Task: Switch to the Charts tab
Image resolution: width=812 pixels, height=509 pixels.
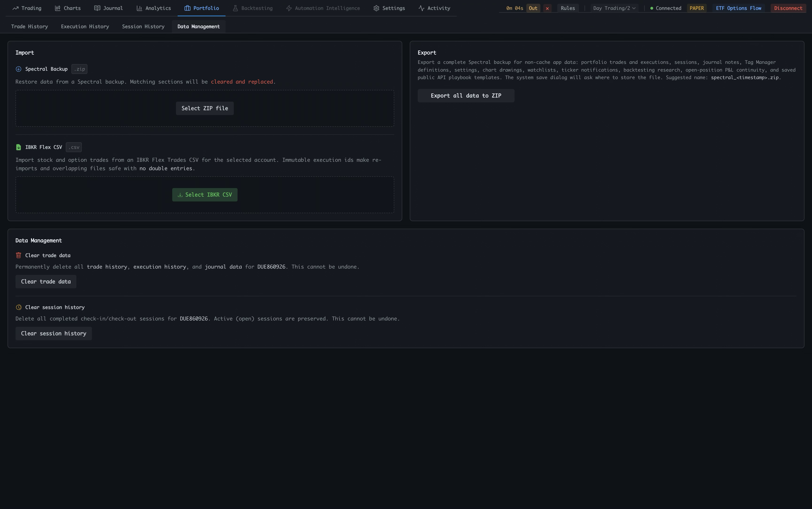Action: (68, 8)
